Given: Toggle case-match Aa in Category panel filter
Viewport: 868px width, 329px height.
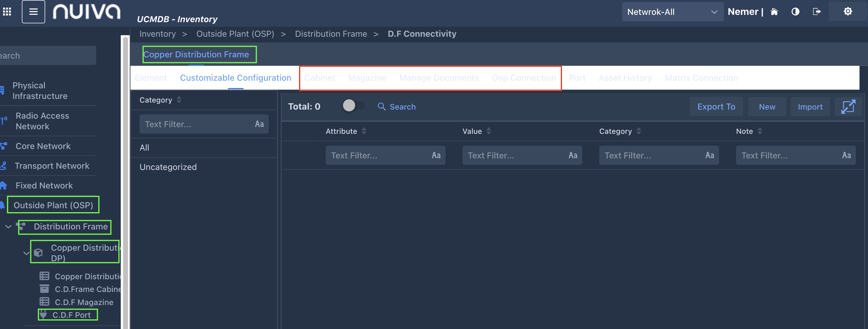Looking at the screenshot, I should (x=259, y=124).
